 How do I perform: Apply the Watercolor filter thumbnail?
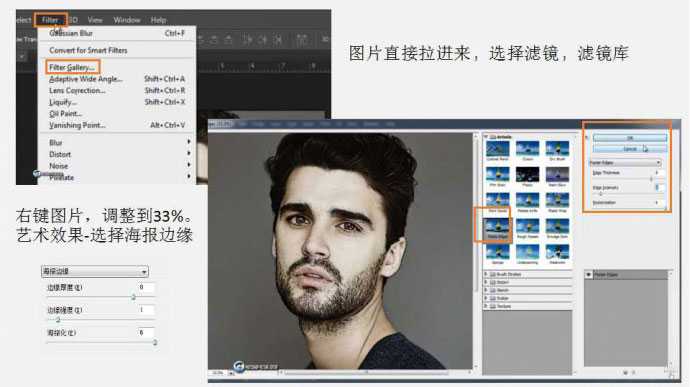(x=558, y=252)
